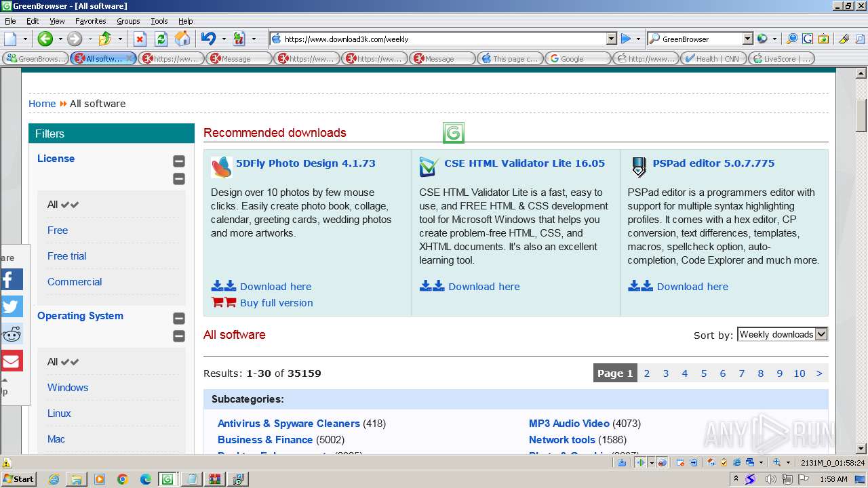This screenshot has width=868, height=488.
Task: Click the magnifier search-in-page icon
Action: point(792,39)
